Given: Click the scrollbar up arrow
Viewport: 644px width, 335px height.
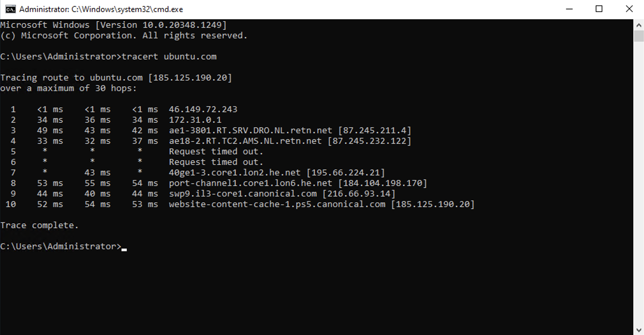Looking at the screenshot, I should pyautogui.click(x=639, y=25).
